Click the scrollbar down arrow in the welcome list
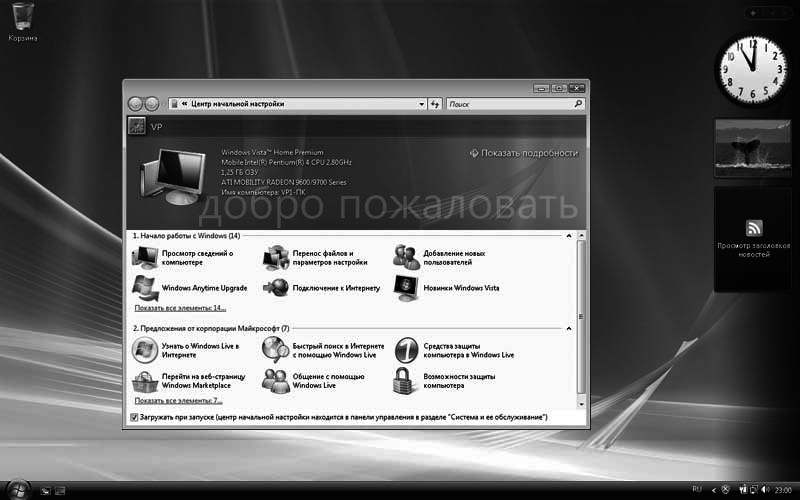 581,404
